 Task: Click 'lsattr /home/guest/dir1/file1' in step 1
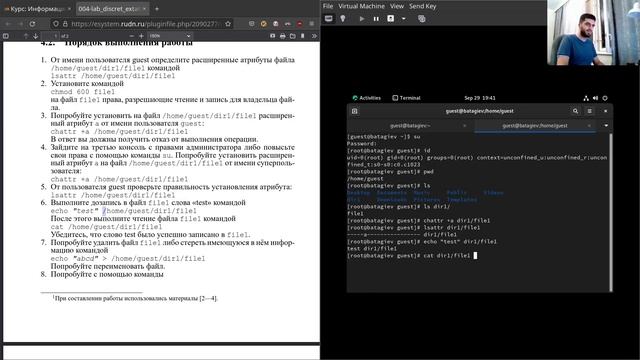(x=113, y=76)
